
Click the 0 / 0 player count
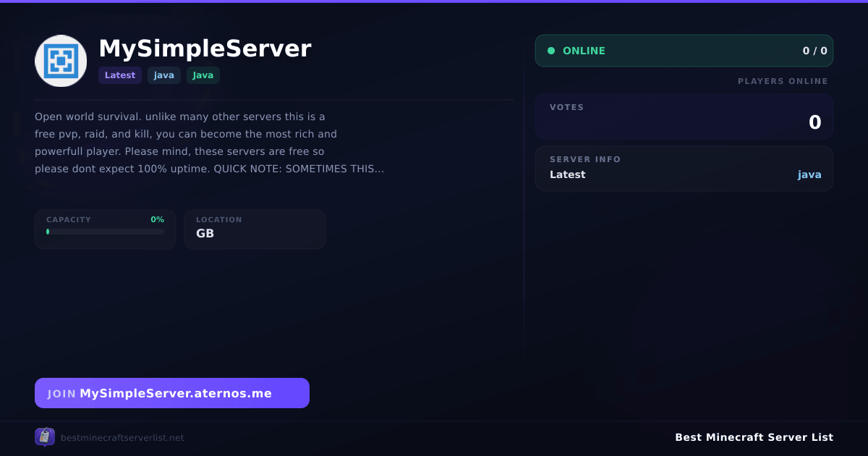coord(814,51)
